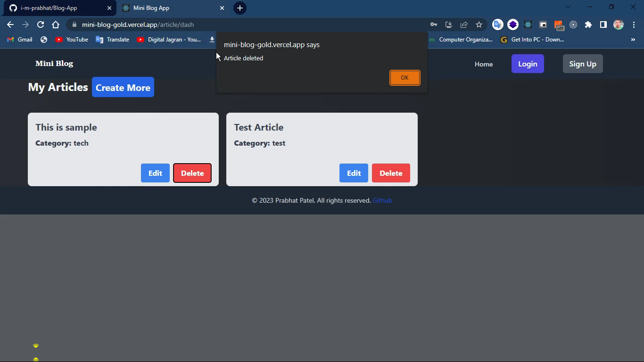Open the Google Translate extension

[498, 24]
